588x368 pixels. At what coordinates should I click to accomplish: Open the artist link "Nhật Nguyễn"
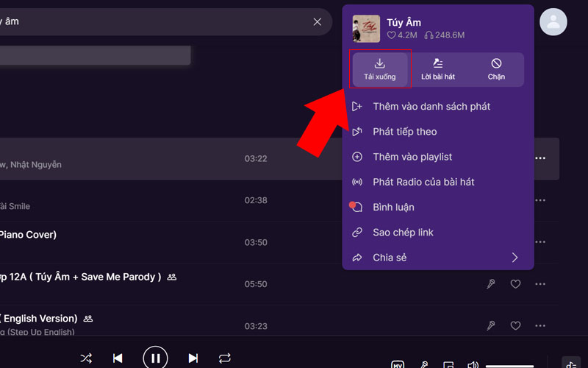[36, 165]
